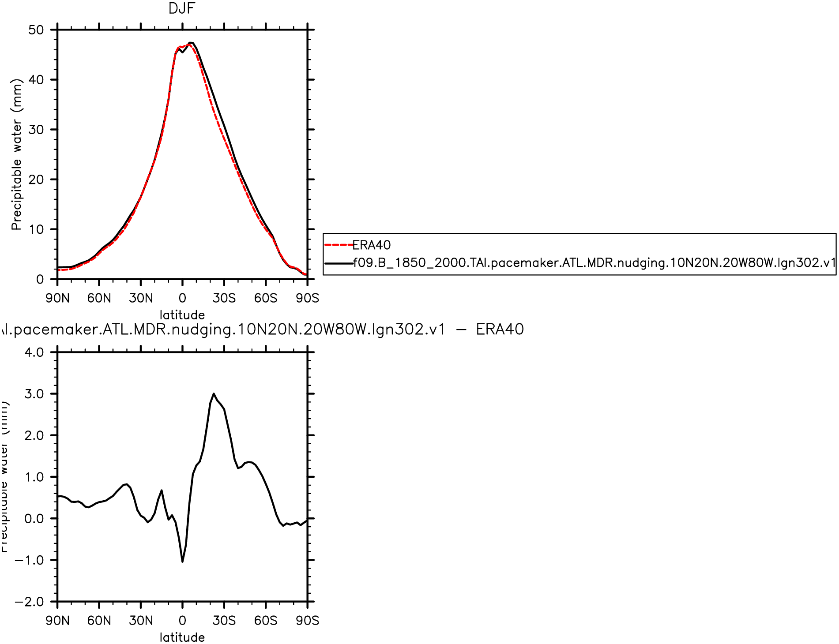Image resolution: width=839 pixels, height=644 pixels.
Task: Click the red dashed ERA40 legend line sample
Action: 339,245
